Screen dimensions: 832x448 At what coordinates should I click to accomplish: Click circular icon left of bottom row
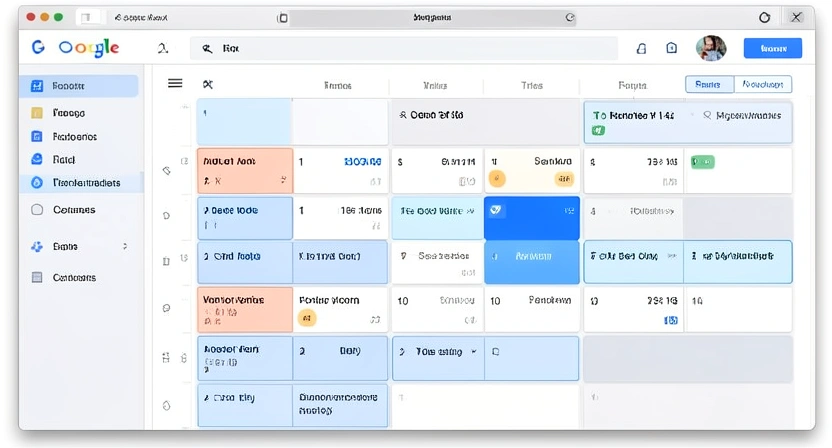[x=167, y=406]
